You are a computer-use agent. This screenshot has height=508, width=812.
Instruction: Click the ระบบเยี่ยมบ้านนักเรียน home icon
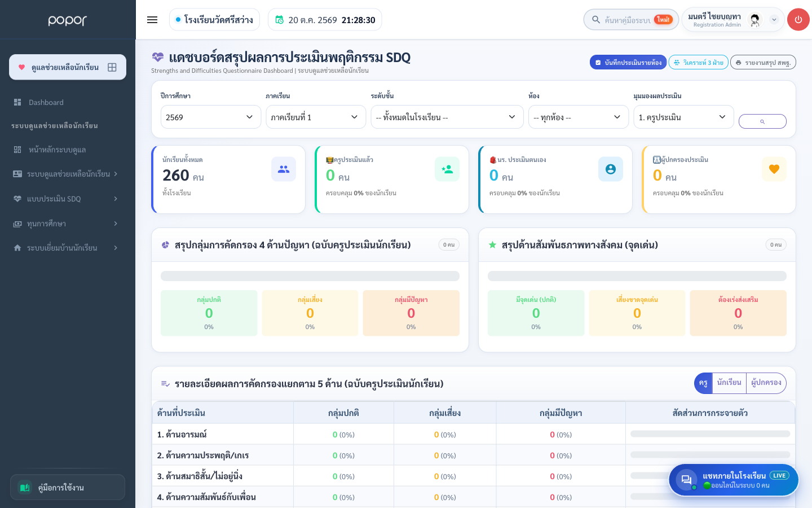click(x=17, y=248)
